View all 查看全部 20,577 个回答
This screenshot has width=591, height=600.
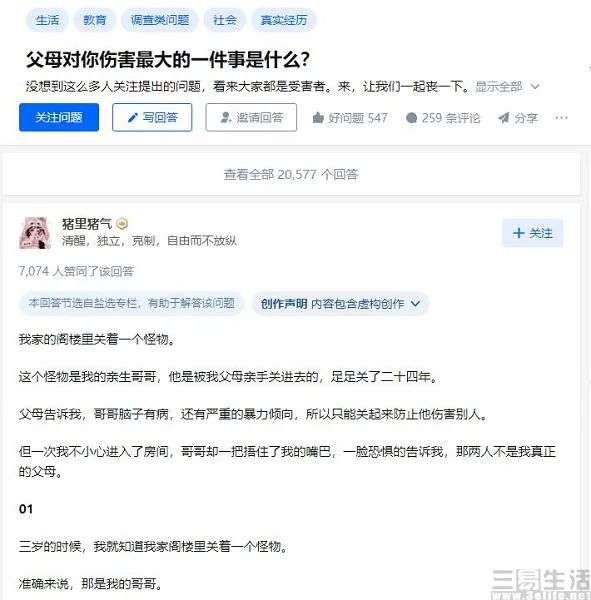pos(291,174)
